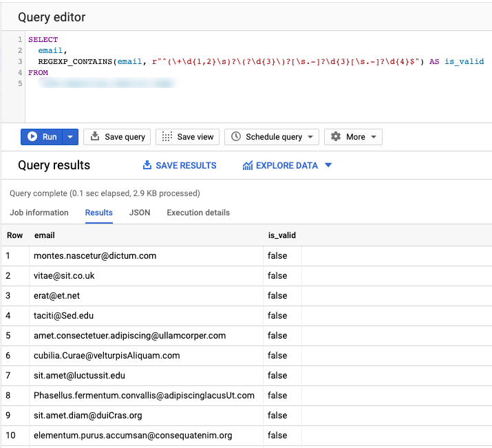The image size is (492, 448).
Task: Open the Execution details tab
Action: pos(198,213)
